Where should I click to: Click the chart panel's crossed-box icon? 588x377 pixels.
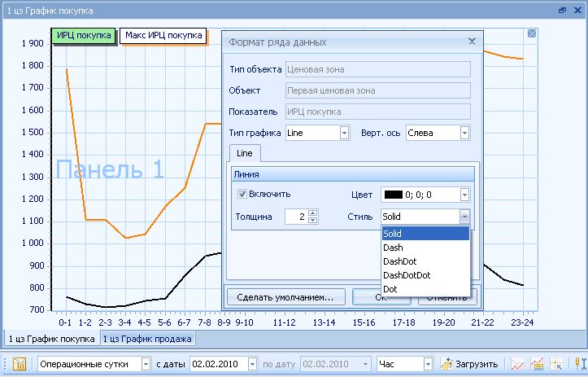[531, 33]
